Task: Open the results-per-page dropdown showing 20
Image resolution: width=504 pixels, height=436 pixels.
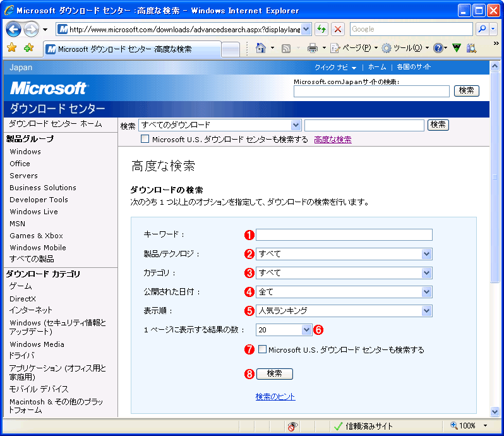Action: coord(284,330)
